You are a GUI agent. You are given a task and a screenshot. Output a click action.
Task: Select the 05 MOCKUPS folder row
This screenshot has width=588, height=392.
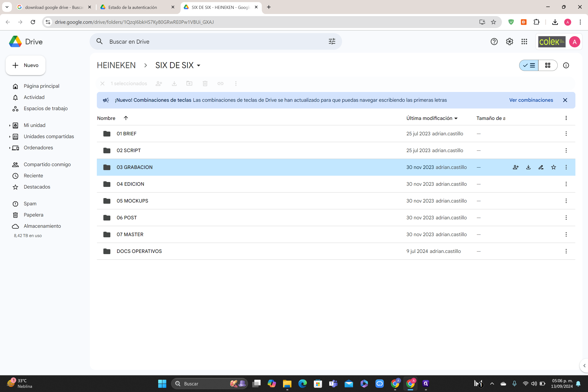coord(336,201)
